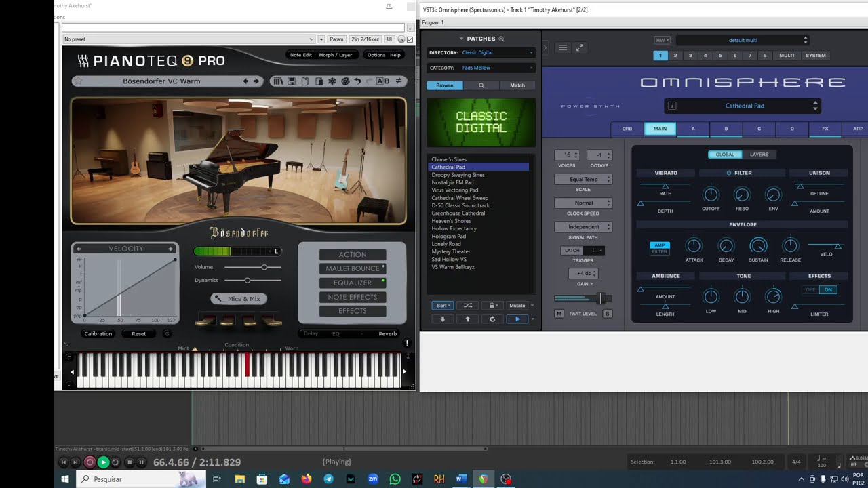Toggle the LATCH trigger button

(x=572, y=251)
